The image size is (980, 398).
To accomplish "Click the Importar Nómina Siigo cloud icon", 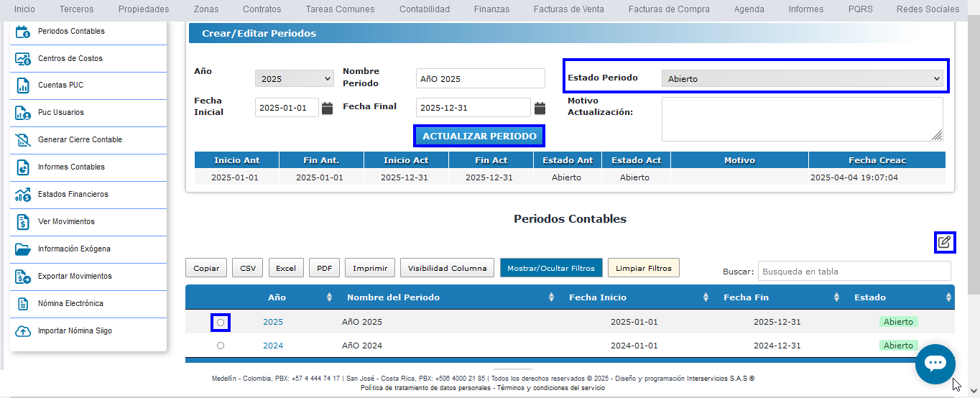I will [23, 331].
